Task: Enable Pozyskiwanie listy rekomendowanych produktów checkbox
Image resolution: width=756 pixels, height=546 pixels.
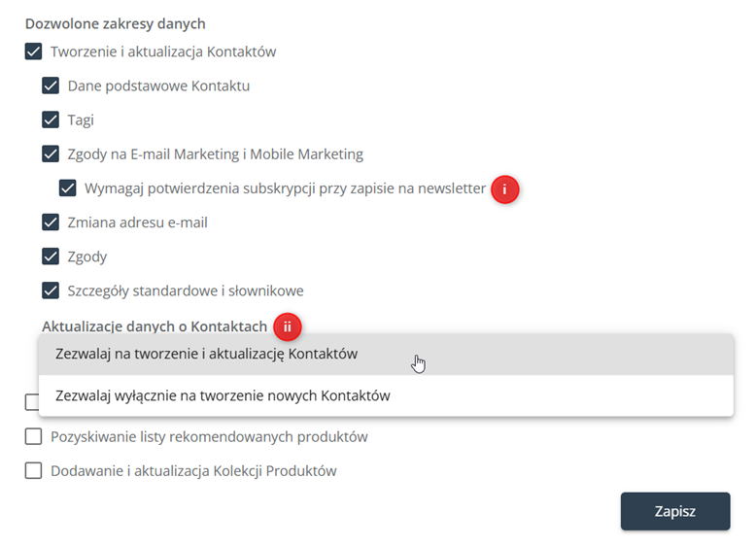Action: (x=33, y=436)
